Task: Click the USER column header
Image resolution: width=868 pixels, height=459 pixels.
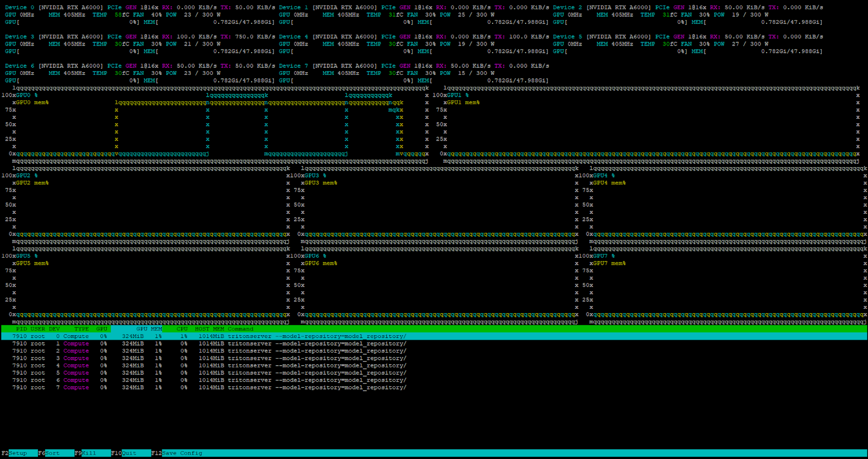Action: click(x=38, y=329)
